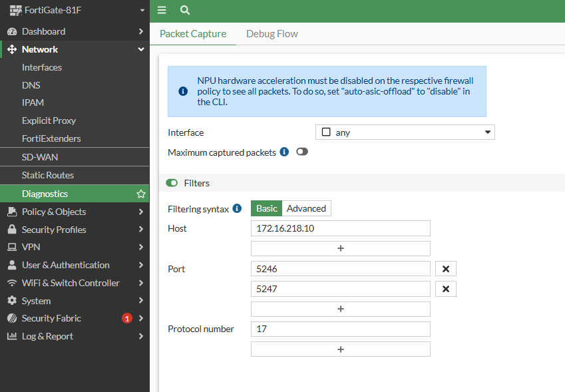Switch to the Debug Flow tab
The width and height of the screenshot is (565, 392).
click(x=272, y=34)
